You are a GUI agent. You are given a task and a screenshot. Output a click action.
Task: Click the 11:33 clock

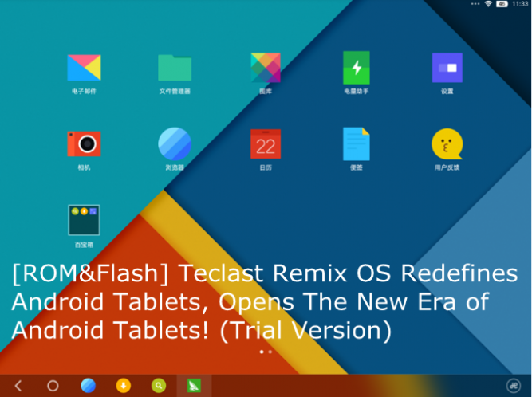point(520,4)
